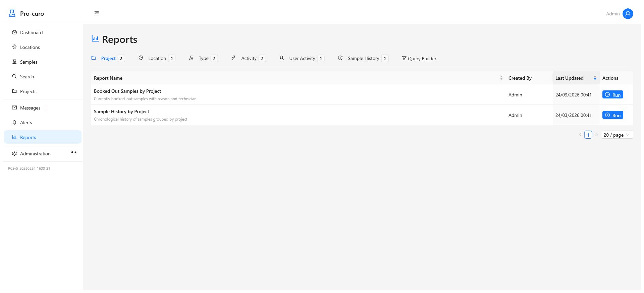Go to previous page with left chevron
Screen dimensions: 644x293
(580, 135)
